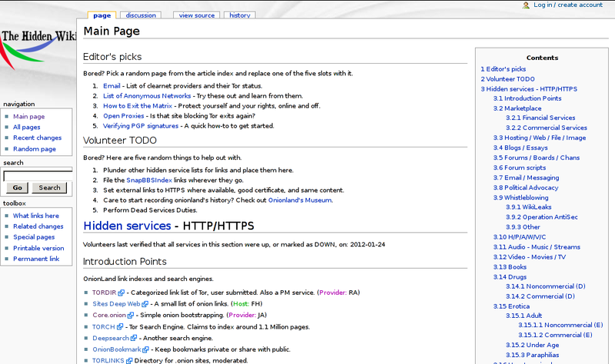Click the user icon beside Log in
This screenshot has width=615, height=364.
pos(526,5)
